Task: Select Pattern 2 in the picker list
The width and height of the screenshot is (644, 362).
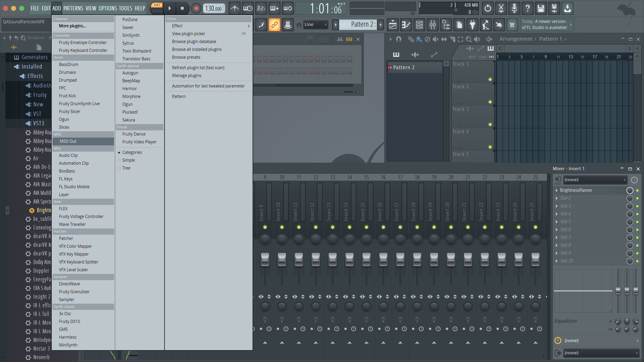Action: point(415,67)
